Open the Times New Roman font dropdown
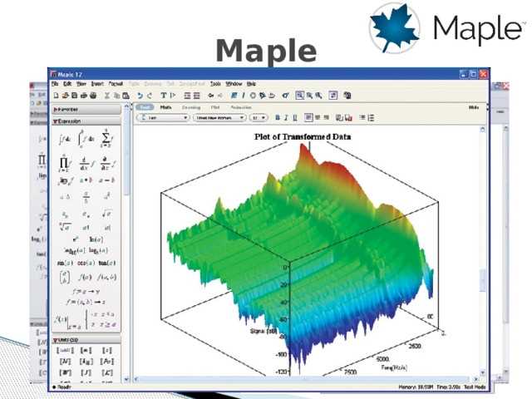The image size is (532, 399). click(x=219, y=118)
